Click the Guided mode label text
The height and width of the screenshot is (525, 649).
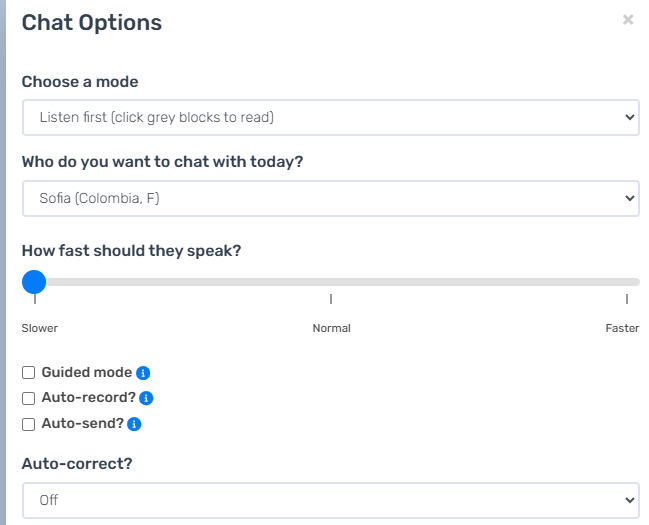tap(86, 373)
